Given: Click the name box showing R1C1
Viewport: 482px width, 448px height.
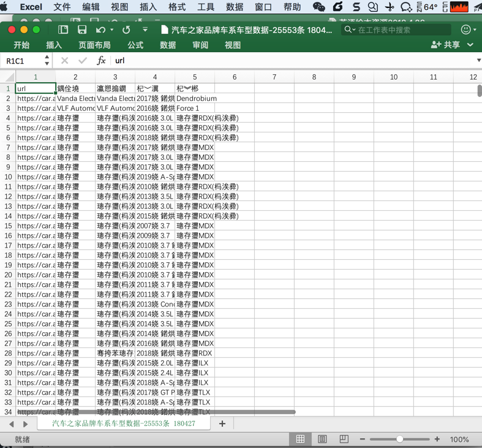Looking at the screenshot, I should pos(22,61).
